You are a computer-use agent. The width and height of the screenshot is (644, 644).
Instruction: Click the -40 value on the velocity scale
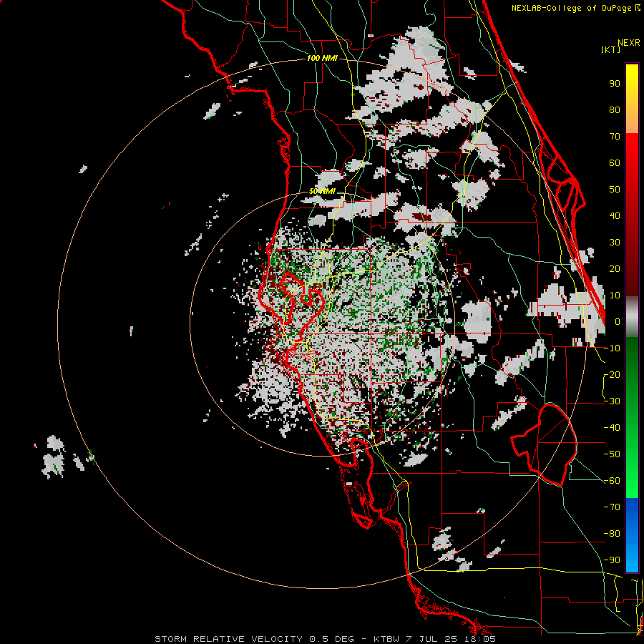click(x=612, y=428)
